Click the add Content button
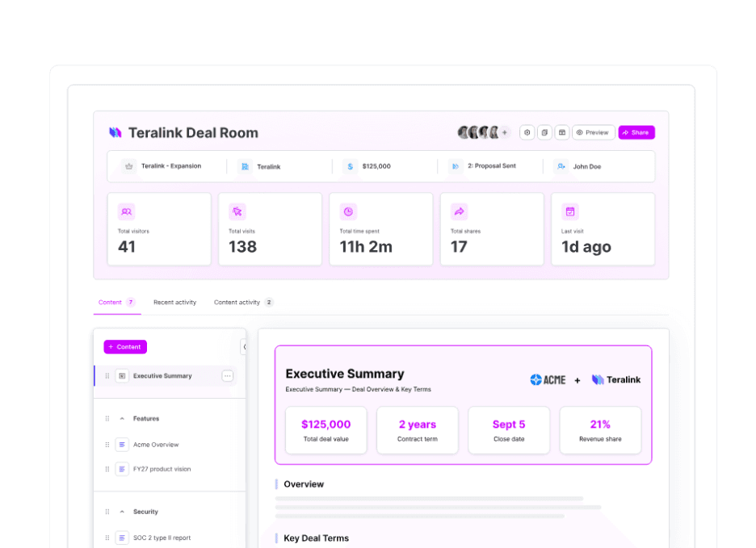The image size is (756, 548). tap(125, 347)
